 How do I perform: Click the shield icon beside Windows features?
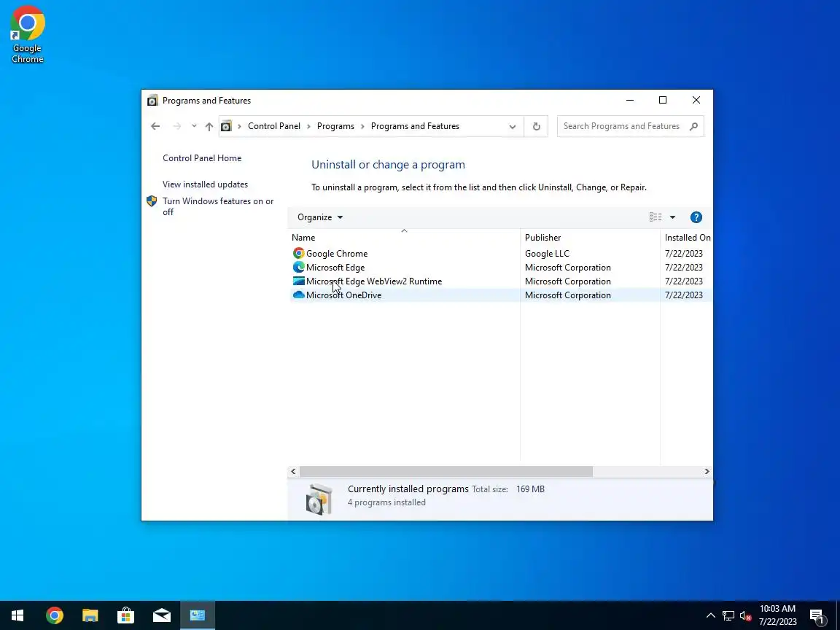tap(152, 201)
